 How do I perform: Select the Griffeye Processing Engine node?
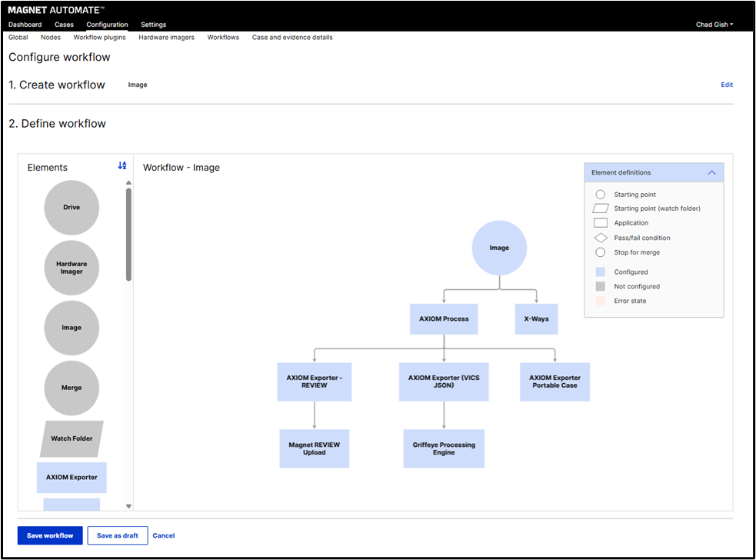(444, 448)
